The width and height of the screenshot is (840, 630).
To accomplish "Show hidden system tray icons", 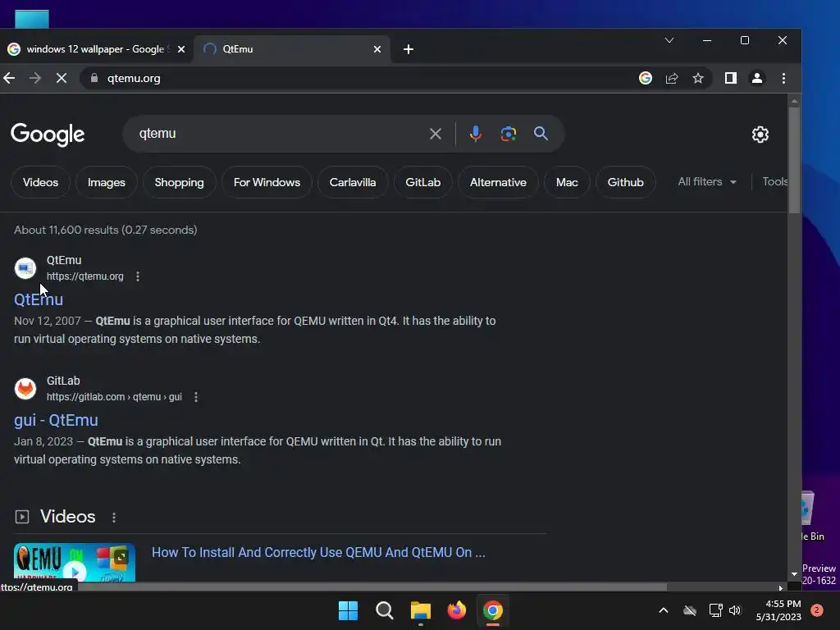I will click(x=663, y=610).
